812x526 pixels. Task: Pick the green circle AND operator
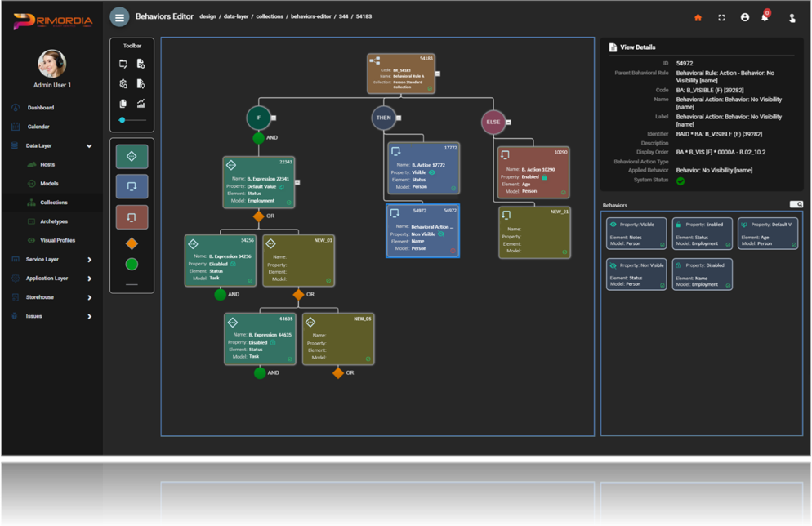click(x=132, y=264)
